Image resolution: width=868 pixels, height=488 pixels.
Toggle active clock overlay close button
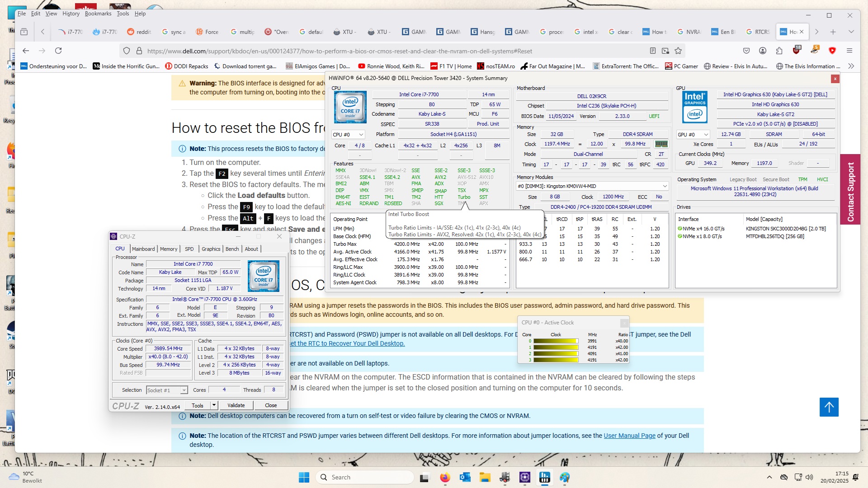coord(624,323)
